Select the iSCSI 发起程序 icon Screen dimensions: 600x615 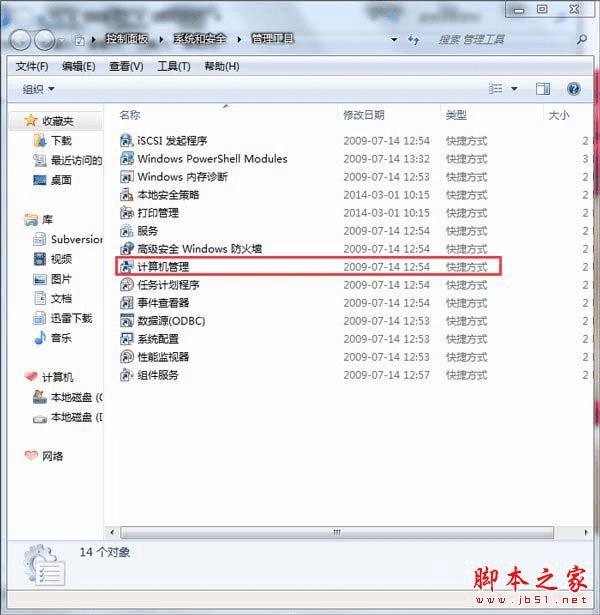point(126,140)
